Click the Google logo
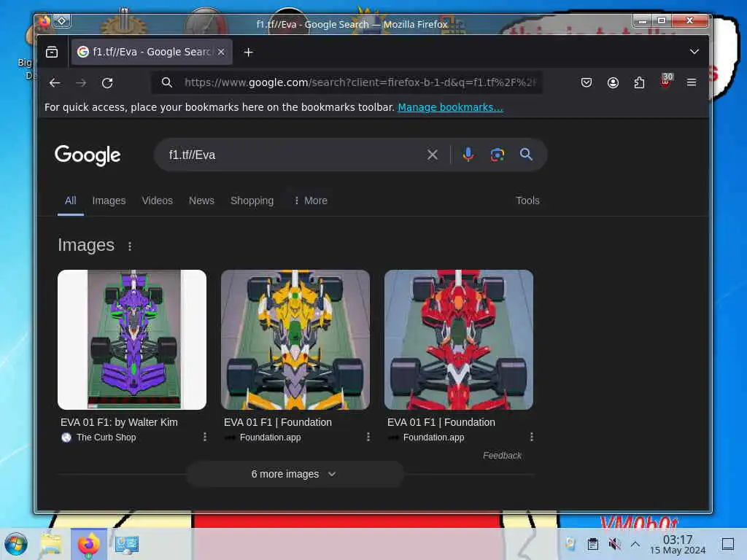 click(x=88, y=155)
